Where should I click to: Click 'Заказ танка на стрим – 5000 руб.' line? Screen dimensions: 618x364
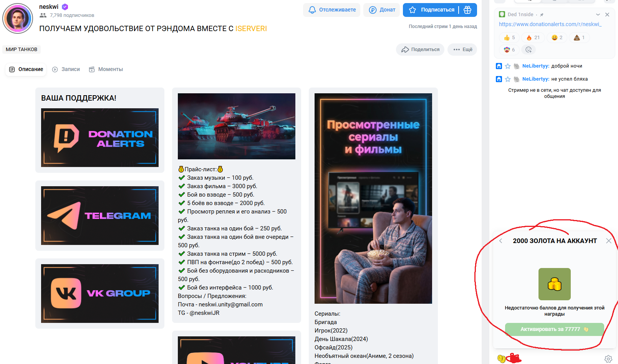tap(228, 254)
